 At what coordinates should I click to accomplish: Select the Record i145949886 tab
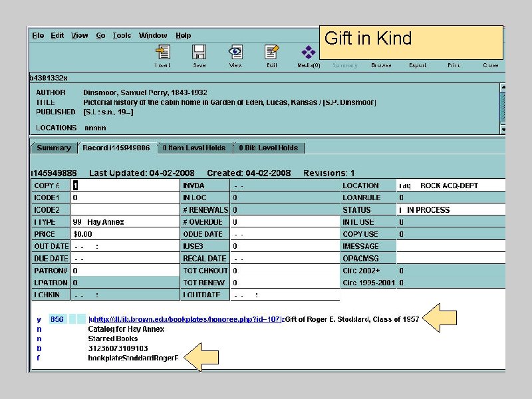tap(116, 148)
